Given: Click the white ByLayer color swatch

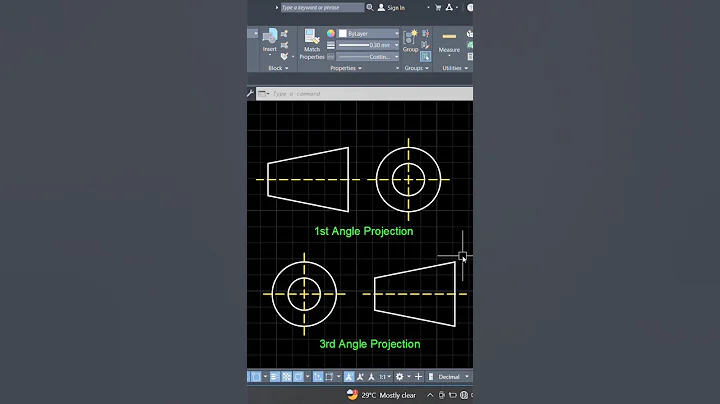Looking at the screenshot, I should 343,34.
